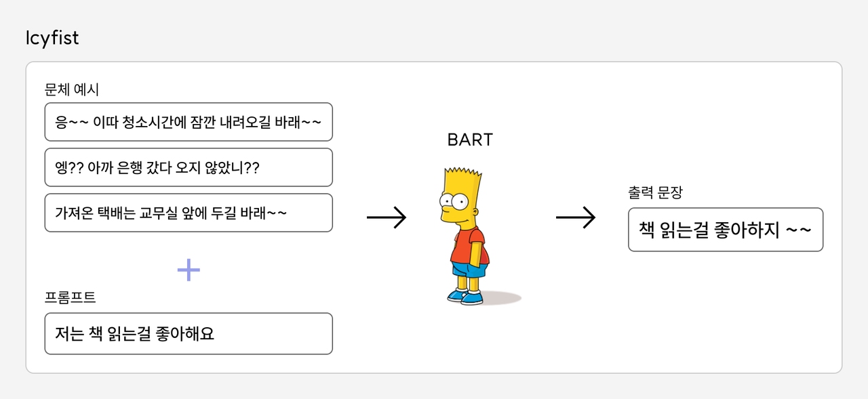
Task: Click Bart's blue shorts
Action: click(471, 270)
